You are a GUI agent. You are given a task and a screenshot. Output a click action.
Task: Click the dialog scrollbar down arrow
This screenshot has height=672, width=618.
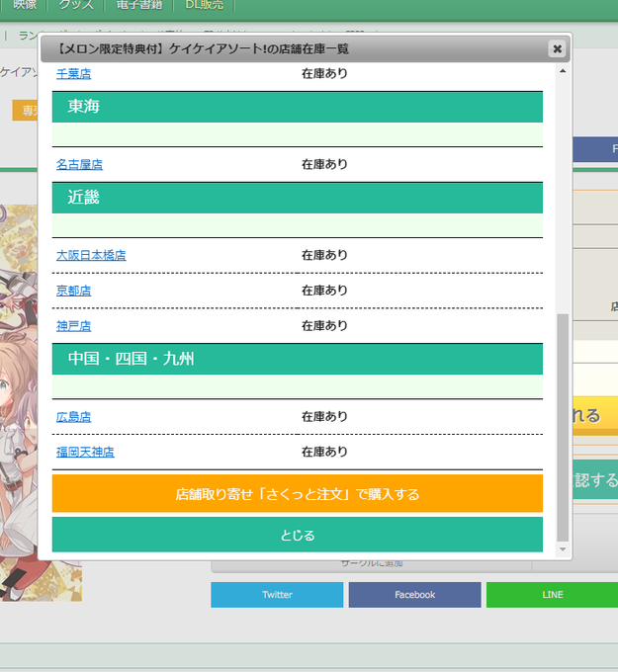563,549
